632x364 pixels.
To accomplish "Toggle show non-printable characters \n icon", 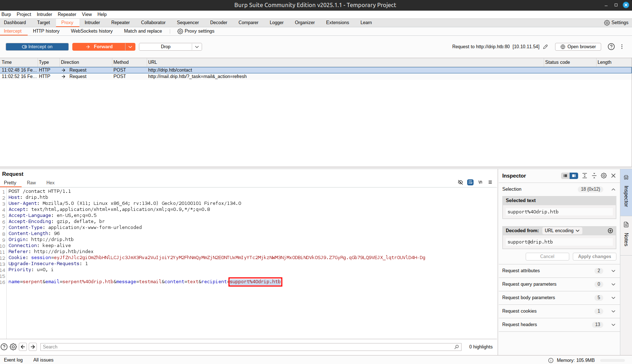I will [x=480, y=182].
